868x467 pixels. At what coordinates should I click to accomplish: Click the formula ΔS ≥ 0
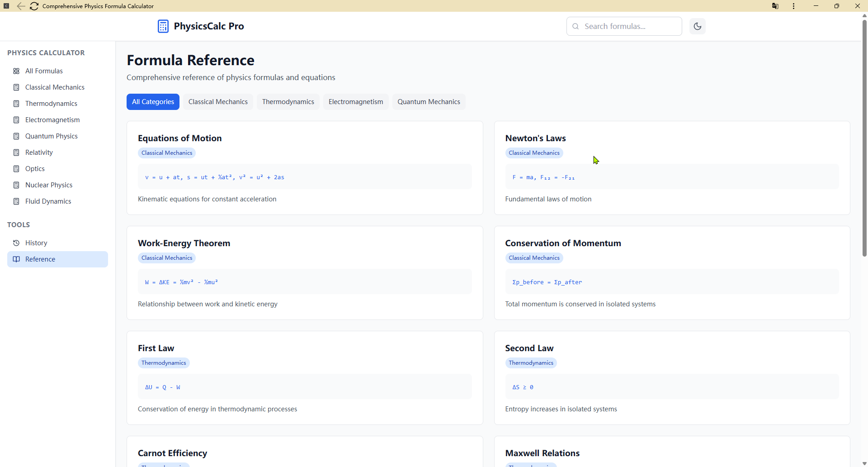pos(523,387)
